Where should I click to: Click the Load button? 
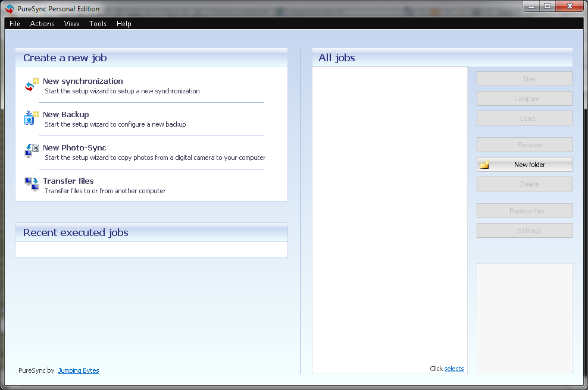(524, 118)
